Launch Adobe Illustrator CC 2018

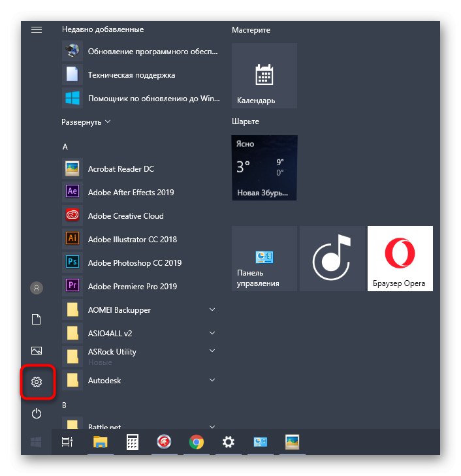point(141,239)
